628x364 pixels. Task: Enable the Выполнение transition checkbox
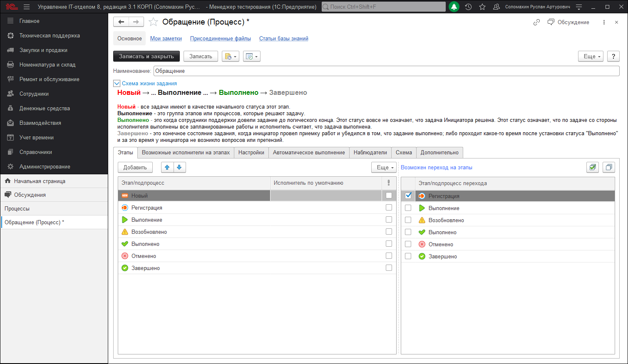[408, 208]
